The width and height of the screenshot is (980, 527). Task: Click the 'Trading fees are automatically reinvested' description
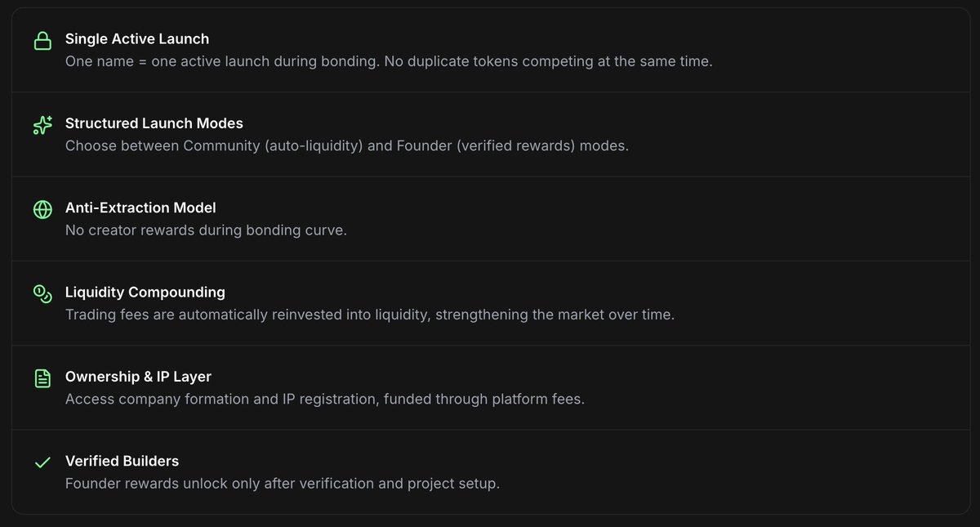(370, 315)
